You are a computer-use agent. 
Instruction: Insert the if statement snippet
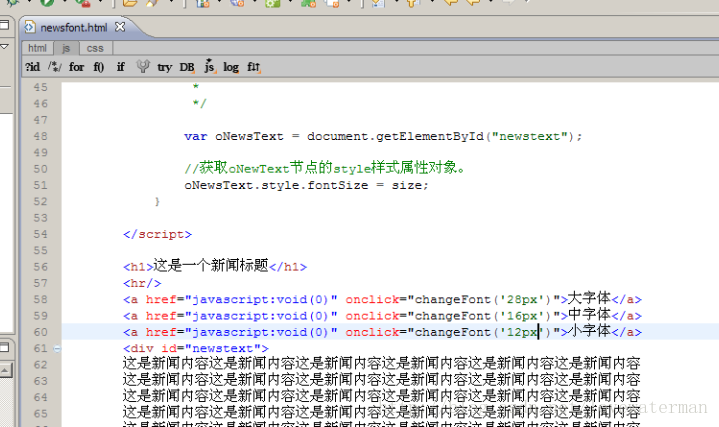[121, 67]
